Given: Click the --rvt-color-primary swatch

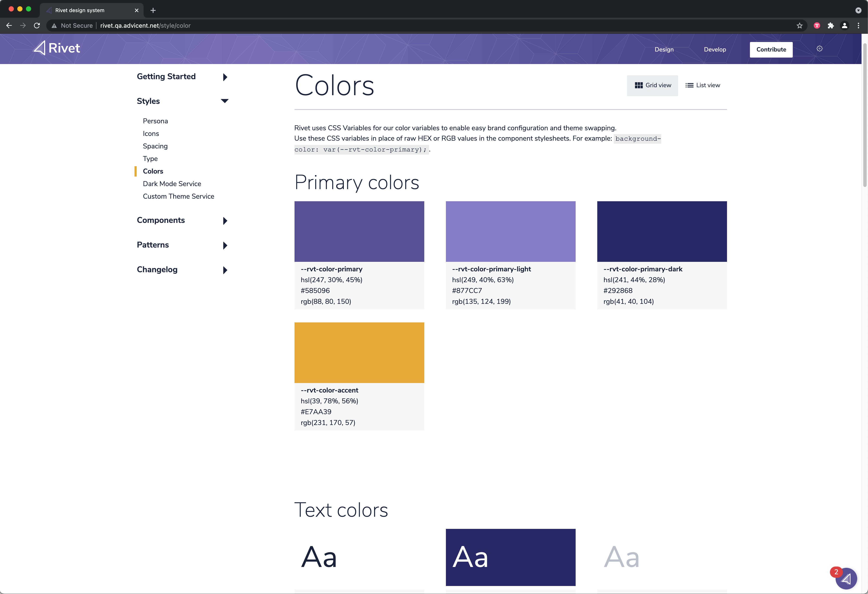Looking at the screenshot, I should click(x=359, y=231).
